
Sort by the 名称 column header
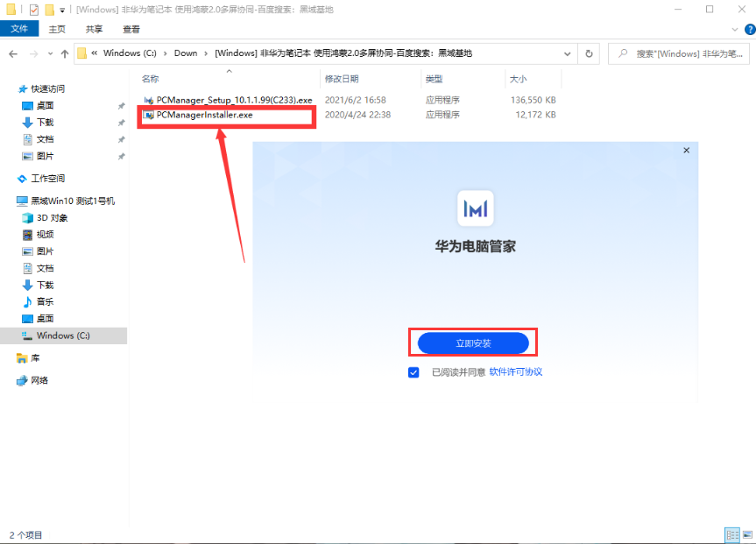point(151,79)
